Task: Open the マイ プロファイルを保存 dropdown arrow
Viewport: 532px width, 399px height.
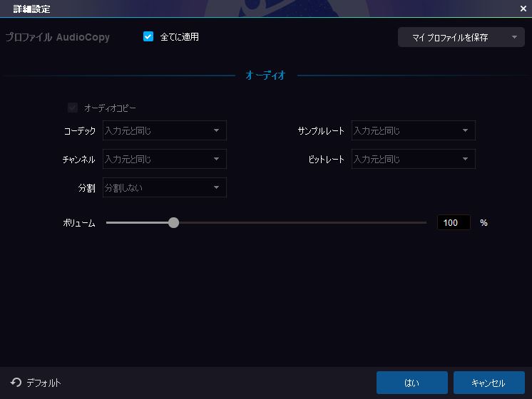Action: pyautogui.click(x=514, y=37)
